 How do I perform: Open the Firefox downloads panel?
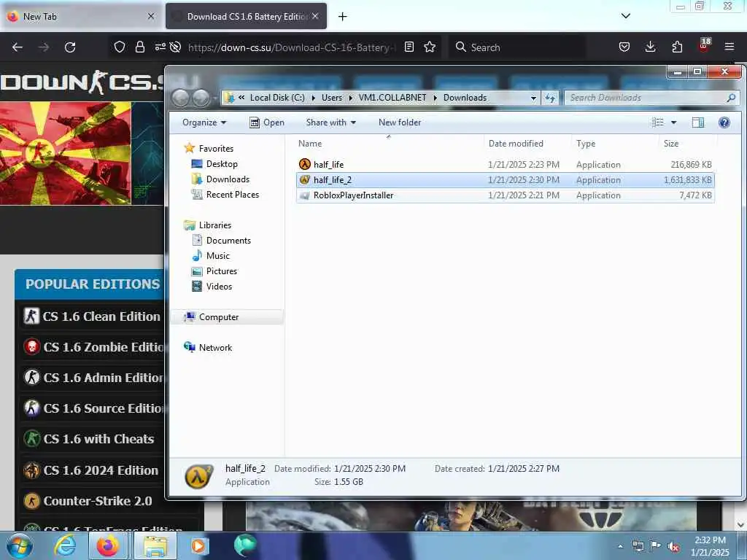click(650, 47)
